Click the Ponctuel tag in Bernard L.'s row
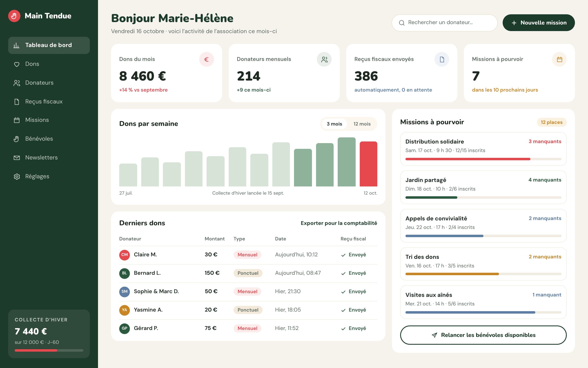 [248, 273]
